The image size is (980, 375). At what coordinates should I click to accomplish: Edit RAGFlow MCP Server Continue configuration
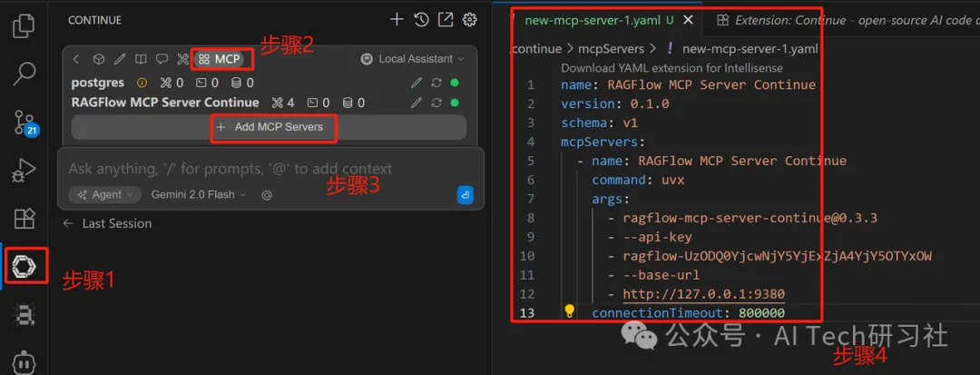point(416,103)
